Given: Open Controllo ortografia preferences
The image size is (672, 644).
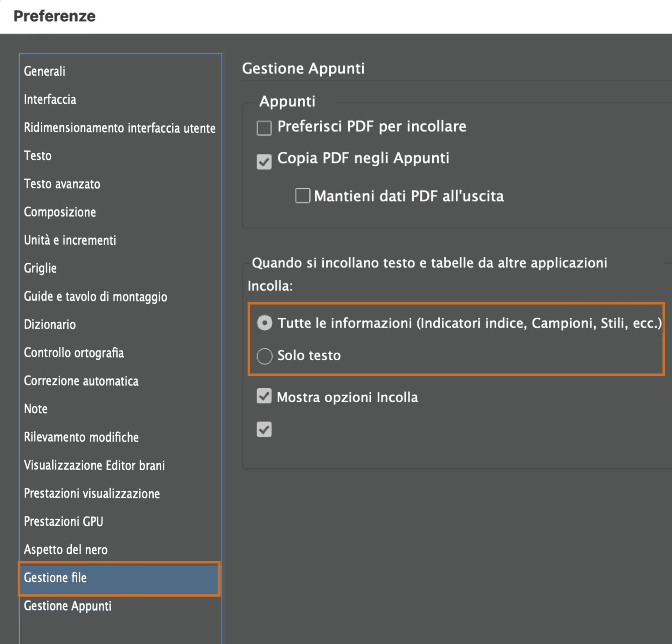Looking at the screenshot, I should coord(73,353).
